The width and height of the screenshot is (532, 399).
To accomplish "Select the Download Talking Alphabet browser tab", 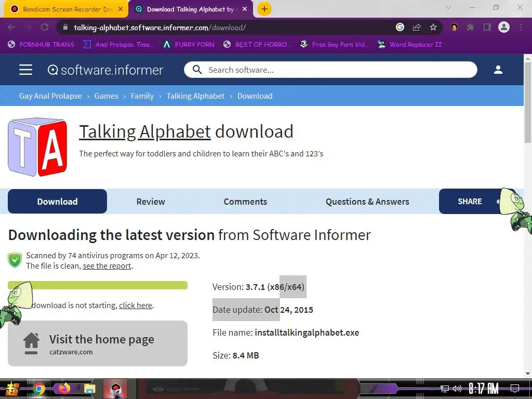I will (x=190, y=9).
